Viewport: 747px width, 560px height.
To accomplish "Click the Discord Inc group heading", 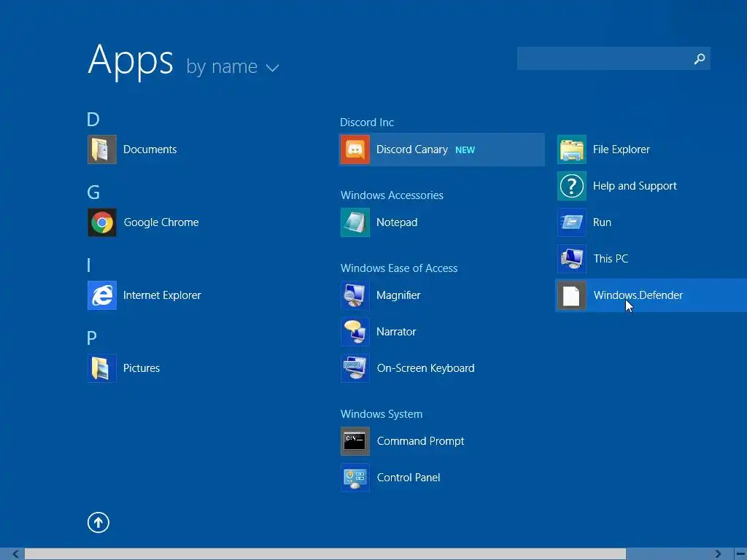I will point(367,122).
